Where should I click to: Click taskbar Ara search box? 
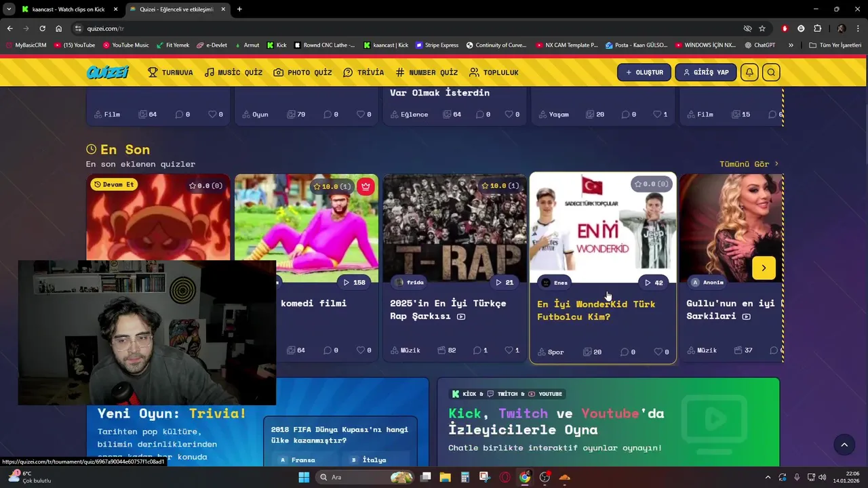tap(366, 477)
